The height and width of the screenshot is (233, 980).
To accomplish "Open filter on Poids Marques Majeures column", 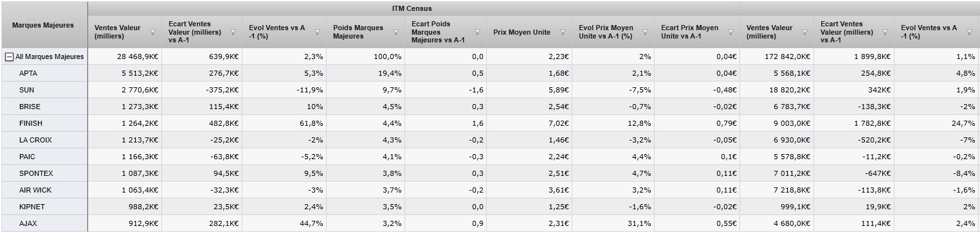I will click(397, 32).
